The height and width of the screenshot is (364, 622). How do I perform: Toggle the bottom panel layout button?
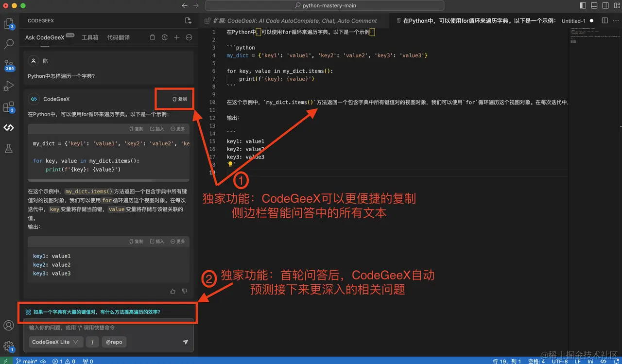[x=594, y=6]
